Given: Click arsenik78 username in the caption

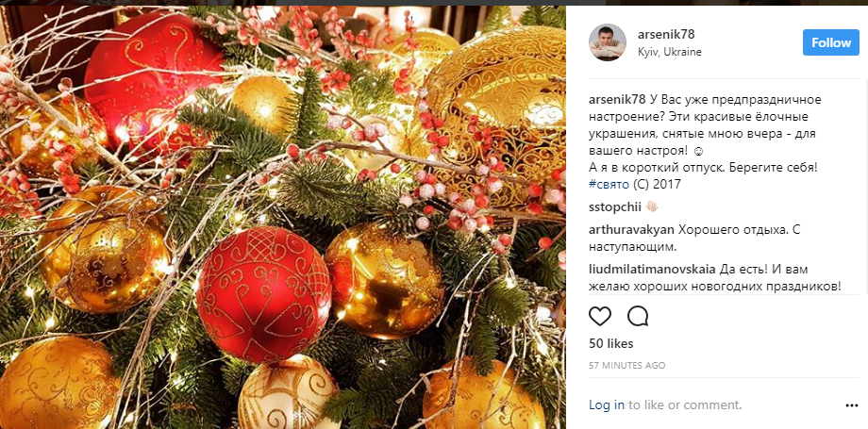Looking at the screenshot, I should click(617, 100).
